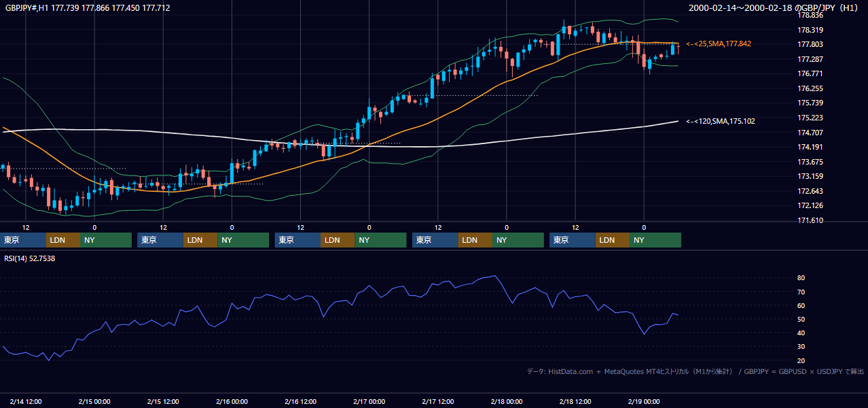This screenshot has height=408, width=868.
Task: Click the HistData.com data source credit text
Action: (695, 371)
